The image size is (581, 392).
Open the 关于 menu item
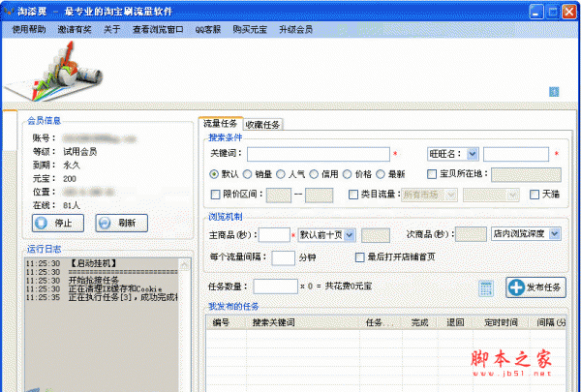[112, 30]
